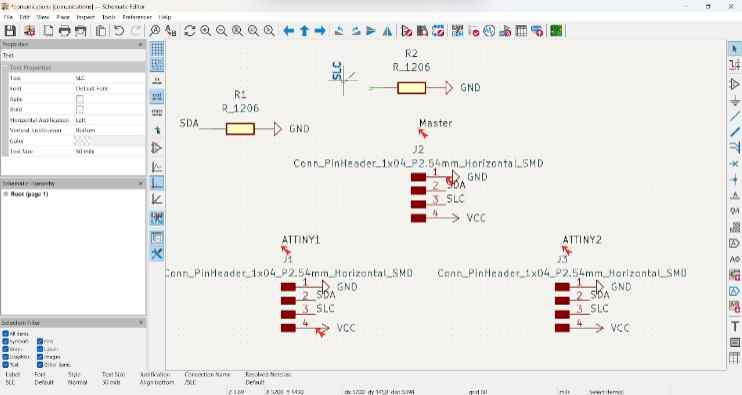Refresh the schematic view
Screen dimensions: 742x395
pos(190,31)
